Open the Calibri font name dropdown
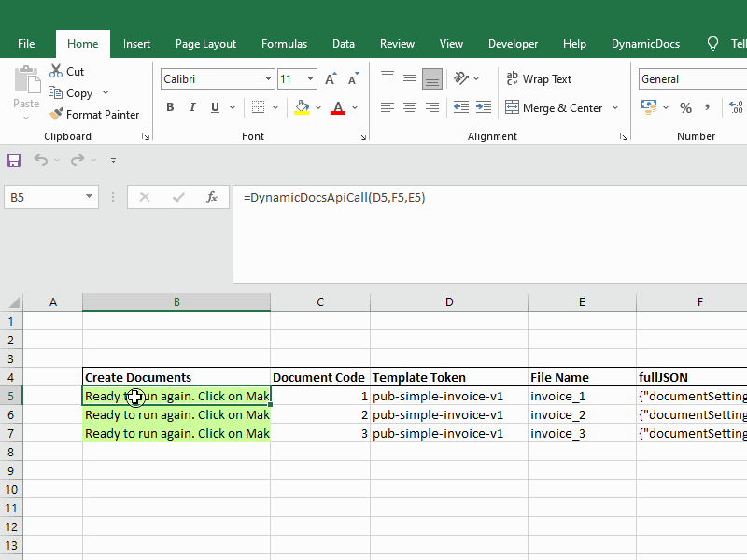 (x=268, y=79)
